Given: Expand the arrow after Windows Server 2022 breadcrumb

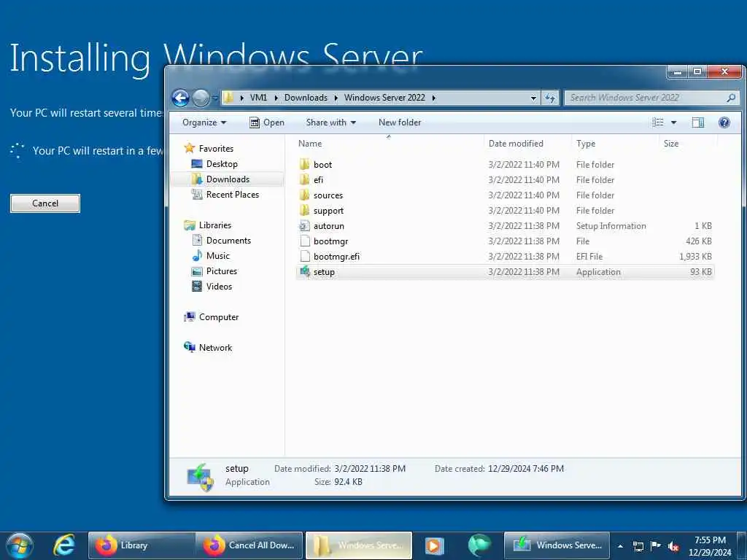Looking at the screenshot, I should tap(433, 98).
